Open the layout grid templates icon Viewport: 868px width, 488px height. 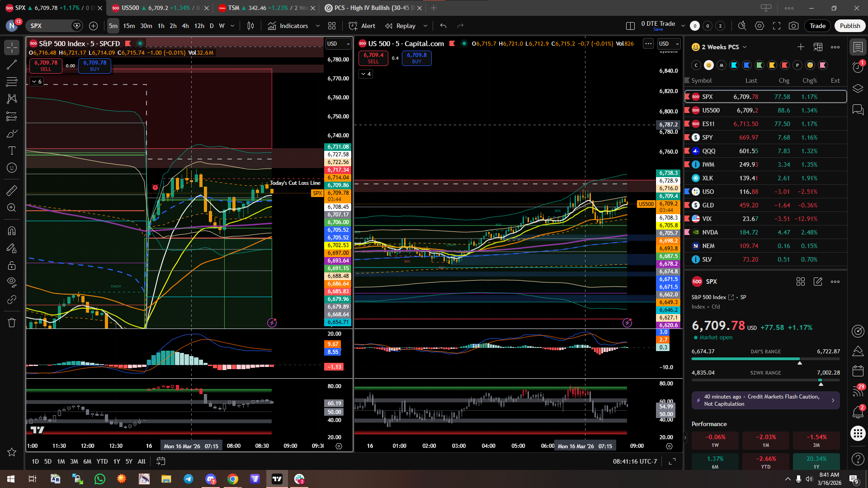pyautogui.click(x=332, y=26)
